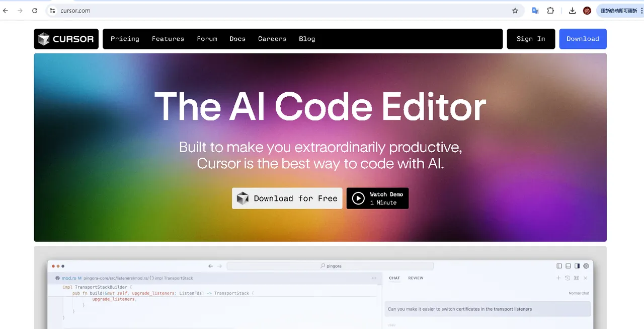Open the Blog link
Viewport: 644px width, 329px height.
pyautogui.click(x=307, y=39)
